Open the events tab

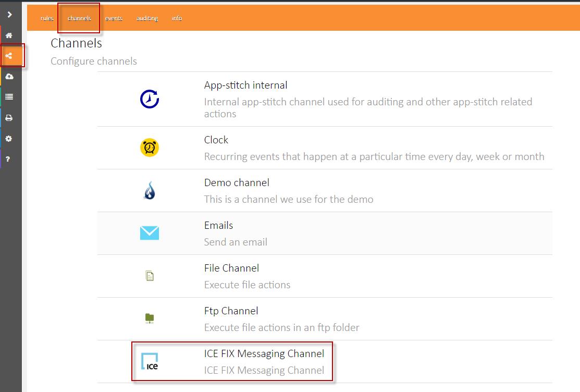(x=114, y=18)
